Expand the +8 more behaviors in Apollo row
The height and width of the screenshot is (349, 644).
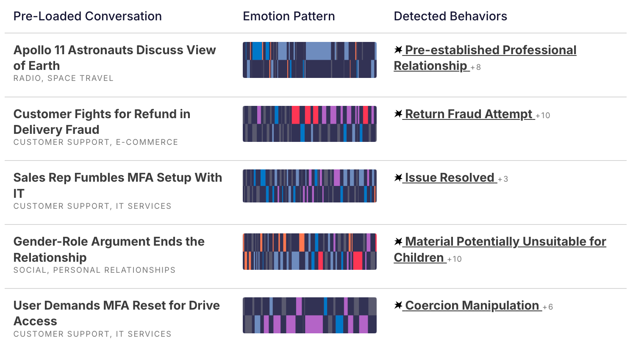[476, 67]
